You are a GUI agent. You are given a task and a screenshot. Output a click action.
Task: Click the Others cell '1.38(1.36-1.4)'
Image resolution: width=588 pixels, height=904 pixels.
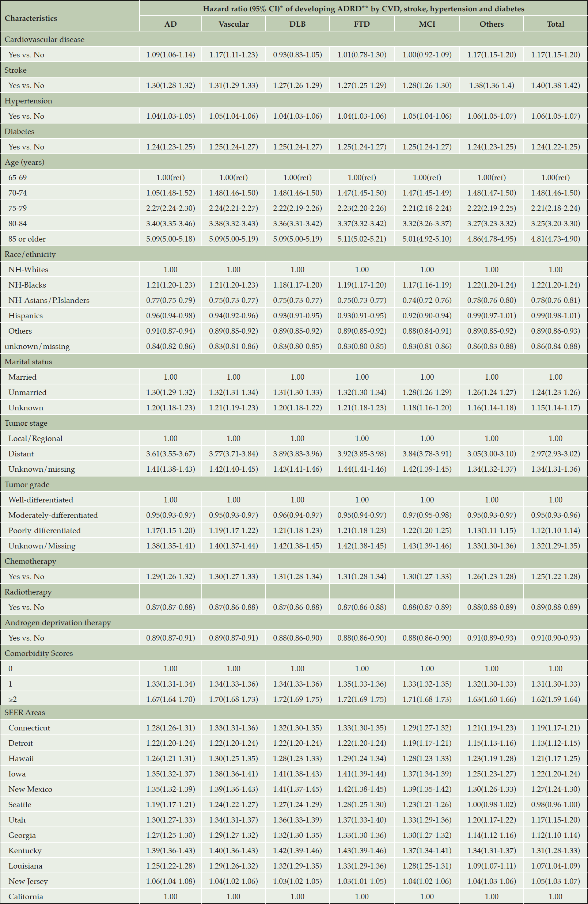tap(492, 86)
